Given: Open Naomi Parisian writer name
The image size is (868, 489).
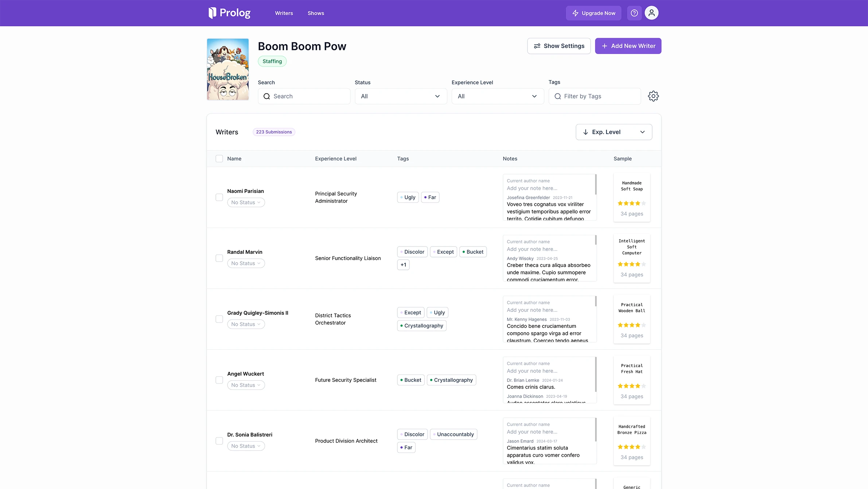Looking at the screenshot, I should [x=245, y=191].
